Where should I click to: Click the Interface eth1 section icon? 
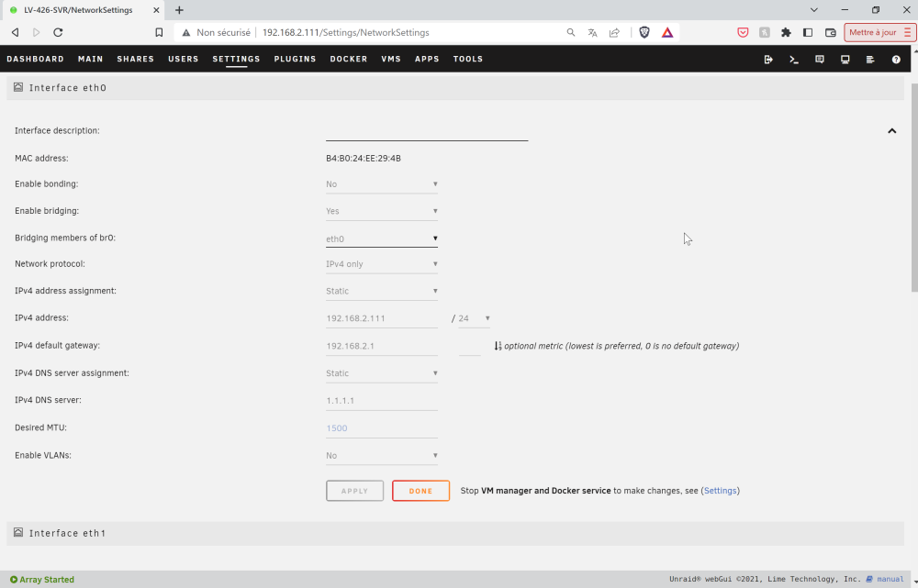click(18, 532)
